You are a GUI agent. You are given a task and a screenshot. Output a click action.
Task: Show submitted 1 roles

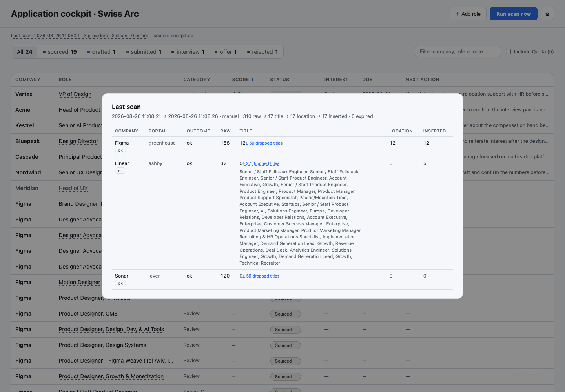click(144, 52)
